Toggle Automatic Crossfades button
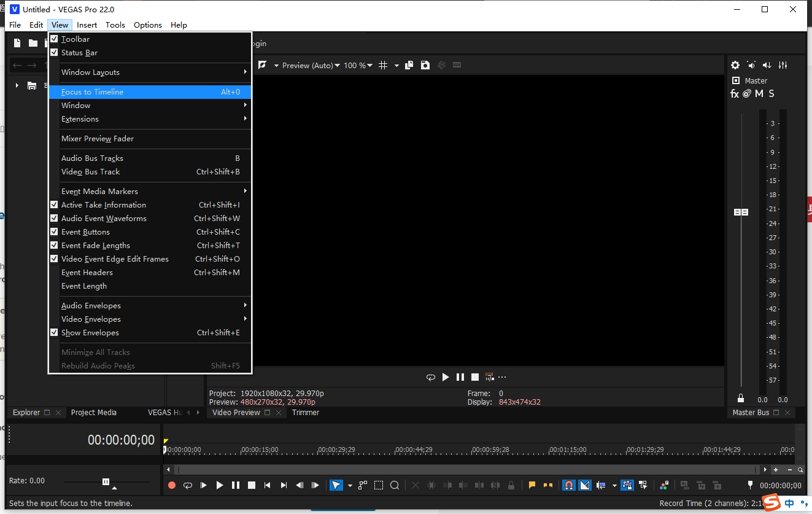The width and height of the screenshot is (812, 514). tap(585, 485)
